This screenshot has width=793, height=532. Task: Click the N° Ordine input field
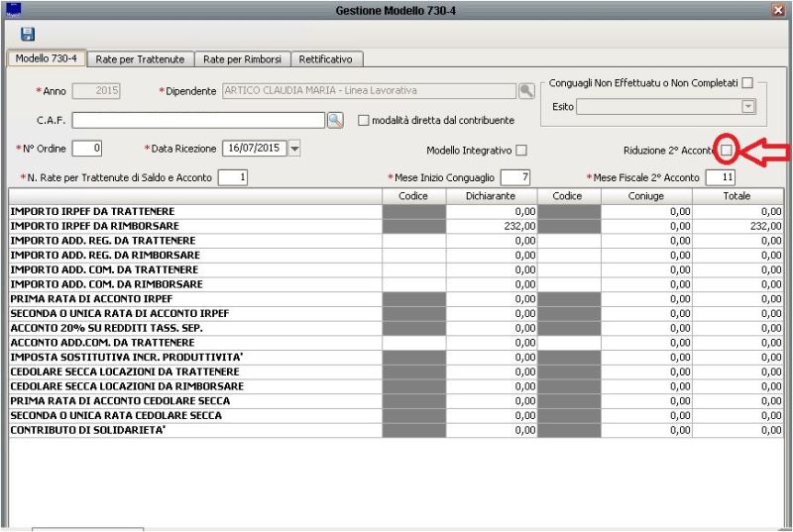point(86,149)
